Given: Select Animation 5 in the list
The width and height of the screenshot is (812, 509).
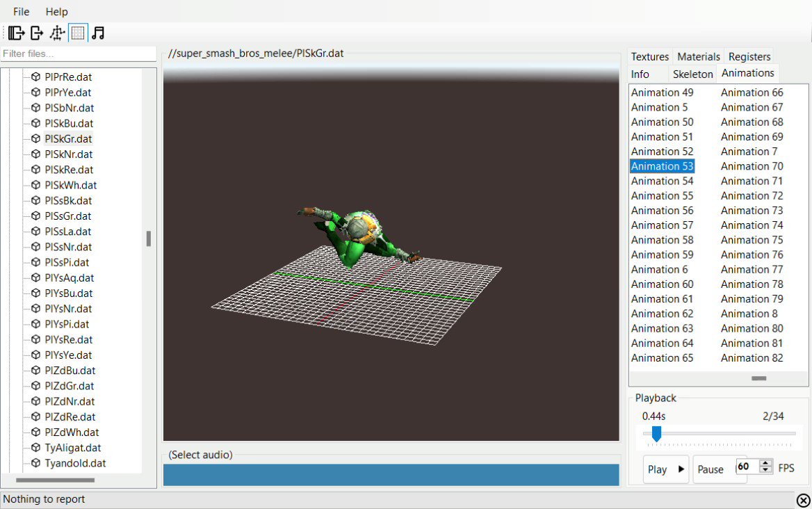Looking at the screenshot, I should 659,107.
